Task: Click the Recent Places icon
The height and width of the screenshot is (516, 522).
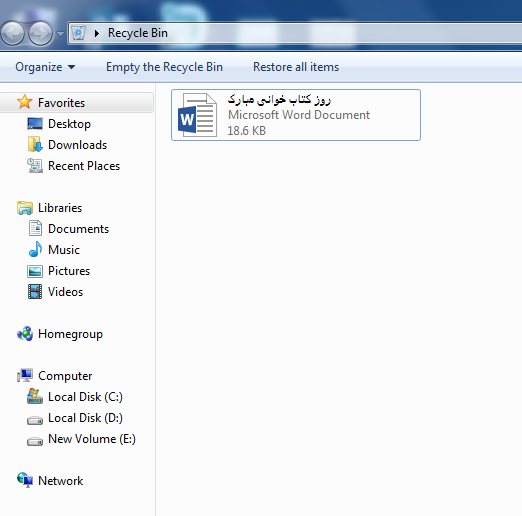Action: point(35,166)
